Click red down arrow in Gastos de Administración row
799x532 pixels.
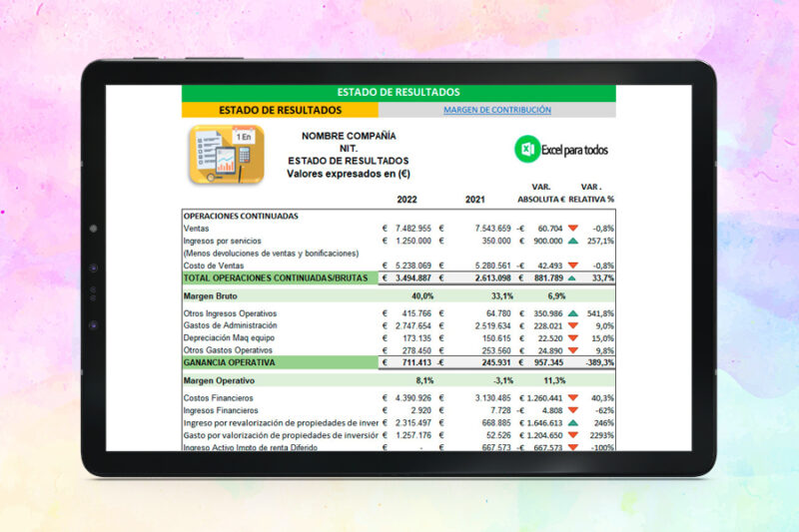(x=573, y=325)
